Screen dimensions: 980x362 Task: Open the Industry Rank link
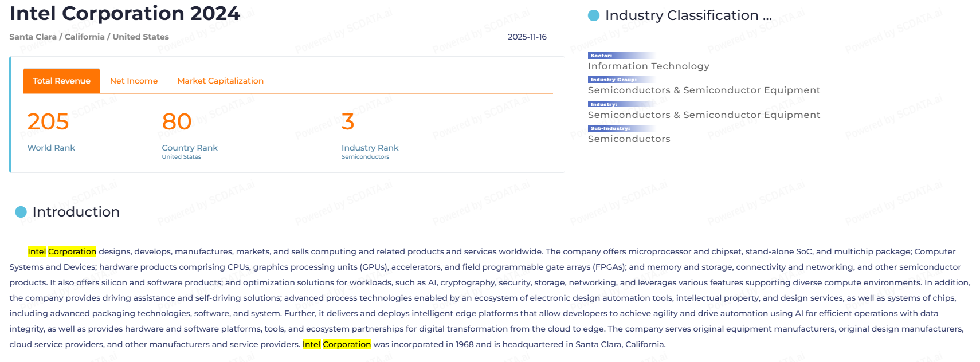point(370,148)
